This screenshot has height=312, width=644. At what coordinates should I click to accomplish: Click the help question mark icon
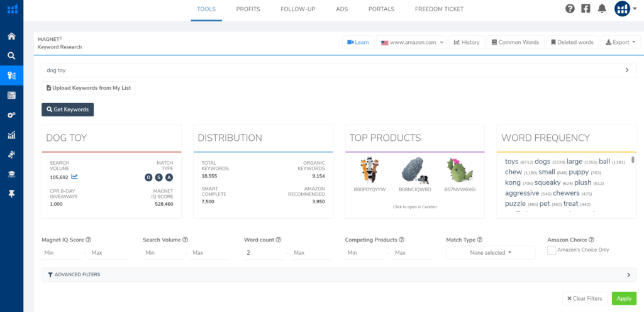(x=570, y=9)
